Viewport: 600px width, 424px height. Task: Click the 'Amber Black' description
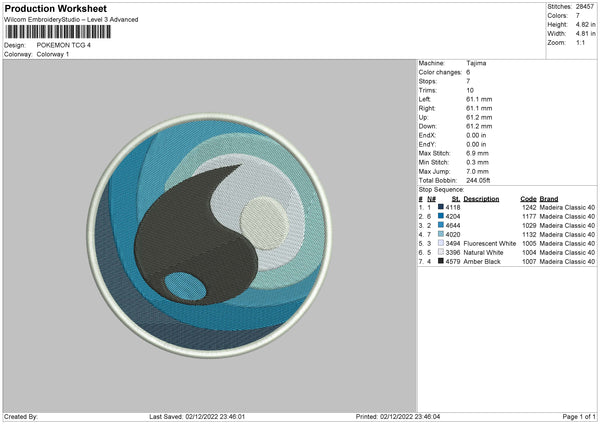point(482,262)
